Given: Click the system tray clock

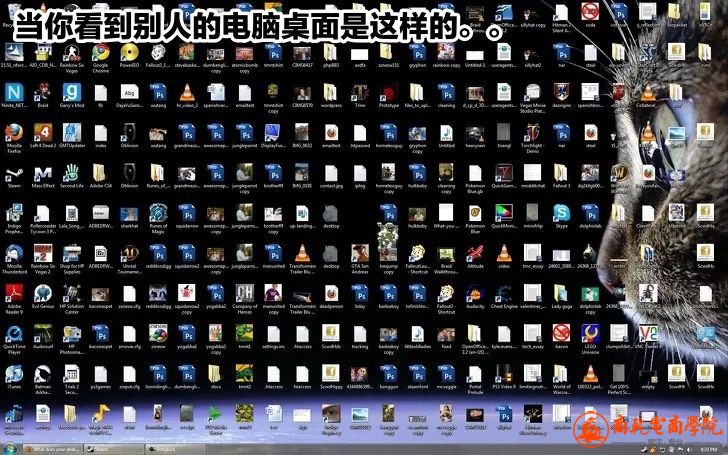Looking at the screenshot, I should [713, 448].
